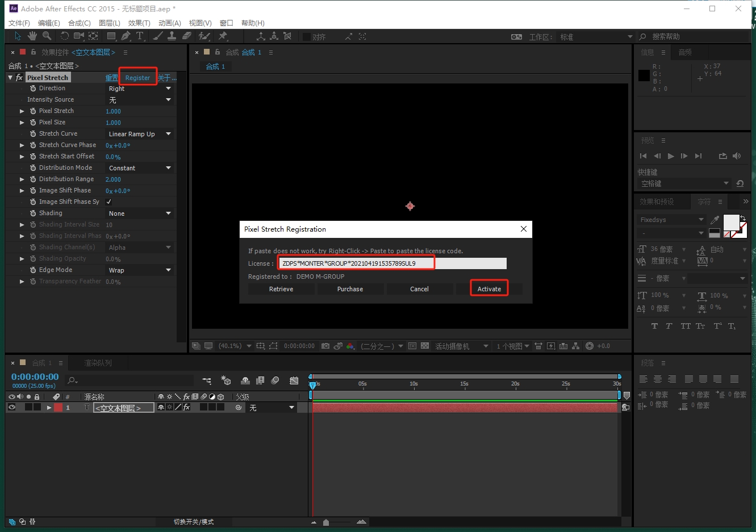Click the Activate button

[489, 289]
